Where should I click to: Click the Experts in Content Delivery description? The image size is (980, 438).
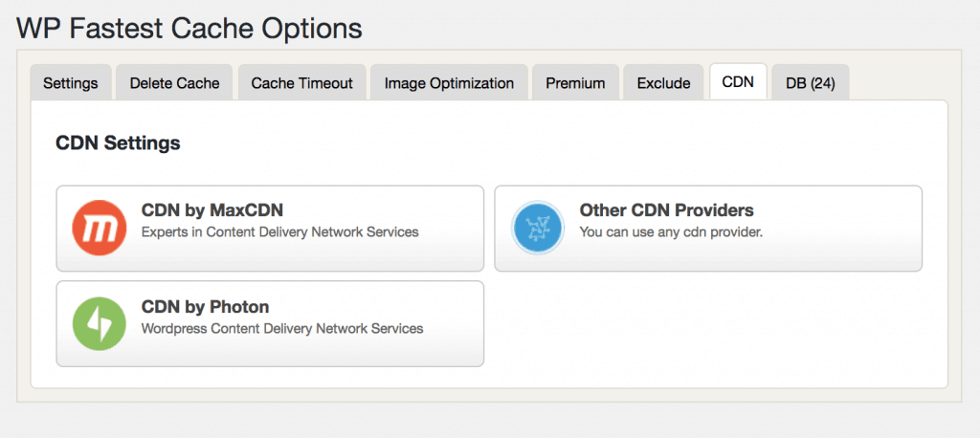click(280, 232)
